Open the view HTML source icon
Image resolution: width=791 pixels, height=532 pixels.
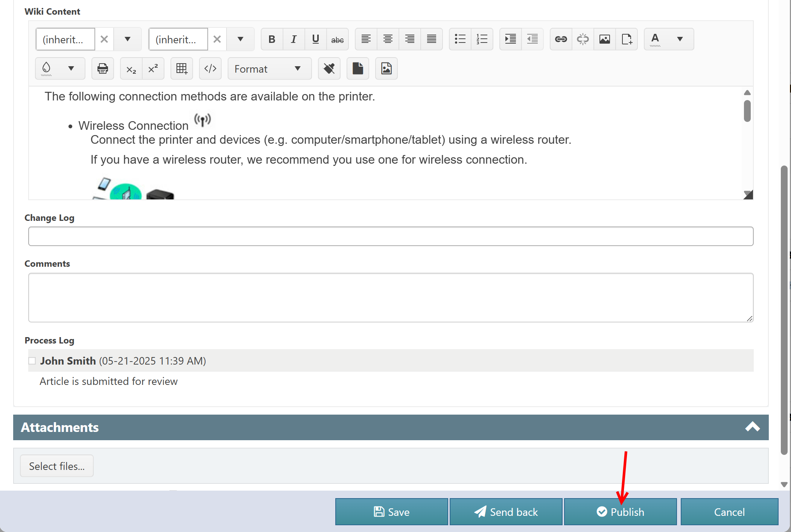[x=210, y=68]
